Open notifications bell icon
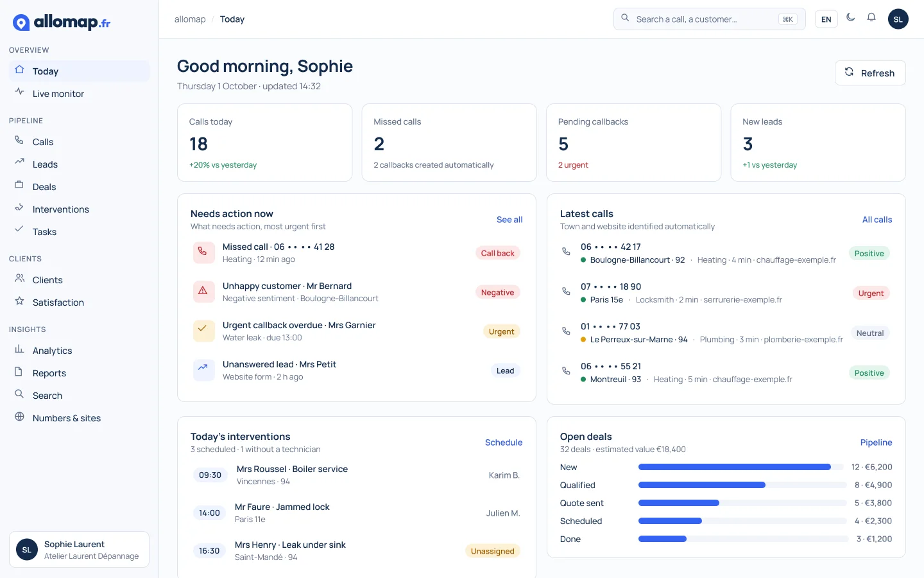Viewport: 924px width, 578px height. 871,18
